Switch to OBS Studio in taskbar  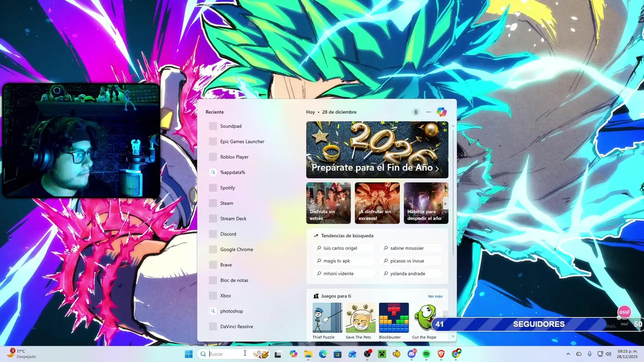[x=367, y=354]
